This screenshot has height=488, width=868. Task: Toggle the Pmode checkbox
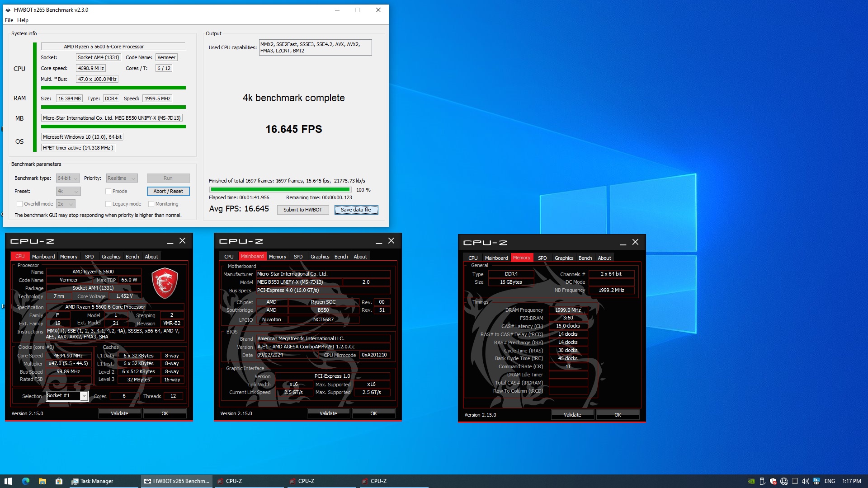(x=108, y=192)
